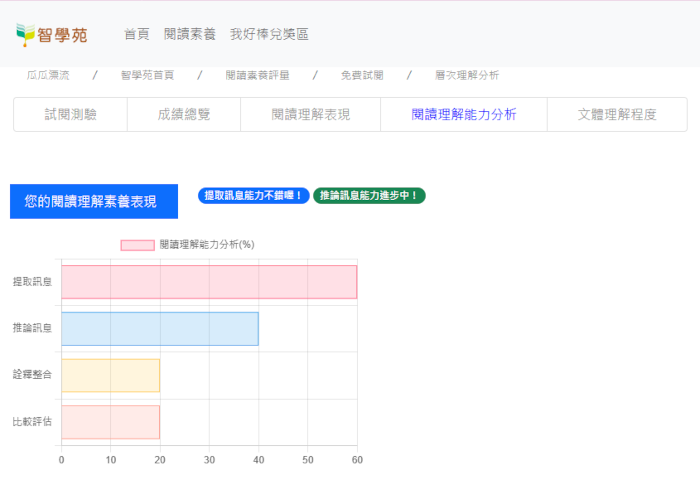The image size is (700, 480).
Task: Go to 閱讀素養 in navigation
Action: coord(189,34)
